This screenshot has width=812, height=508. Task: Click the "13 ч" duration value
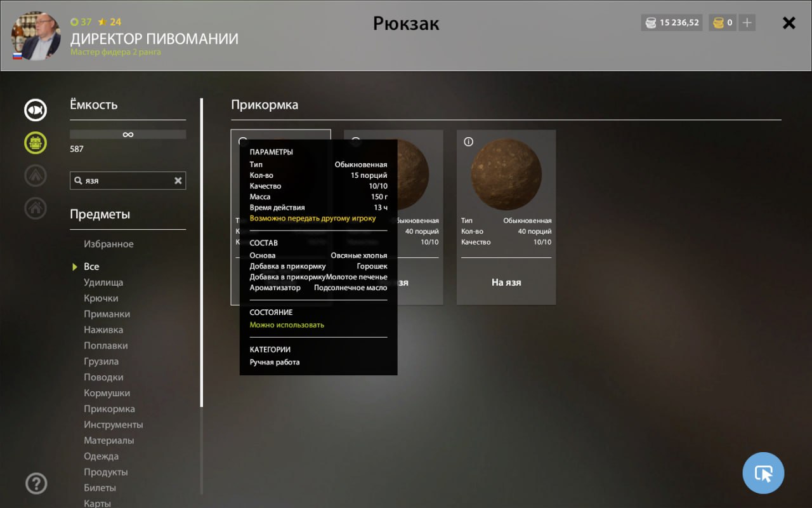pos(381,208)
